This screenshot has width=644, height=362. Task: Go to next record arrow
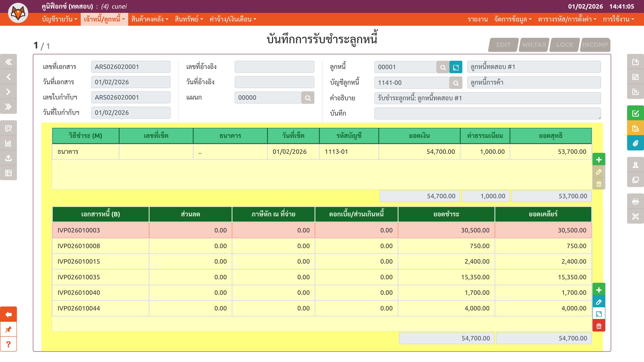8,92
